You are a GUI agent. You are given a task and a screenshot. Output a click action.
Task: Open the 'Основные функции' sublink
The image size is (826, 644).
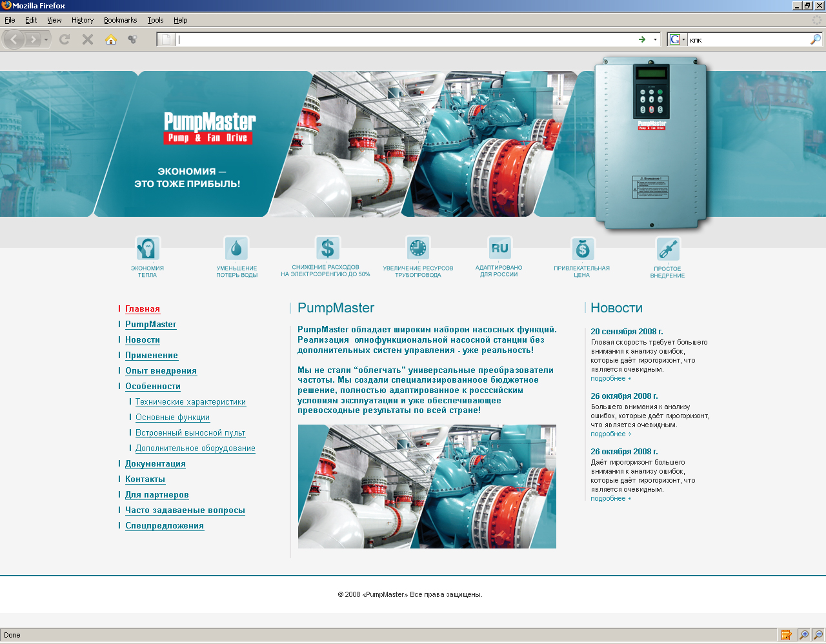click(x=172, y=418)
